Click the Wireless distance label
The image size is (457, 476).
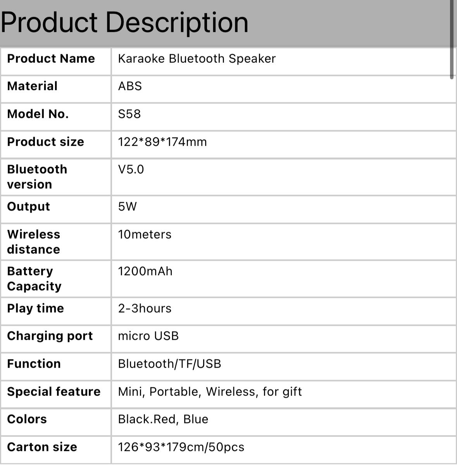pos(34,242)
